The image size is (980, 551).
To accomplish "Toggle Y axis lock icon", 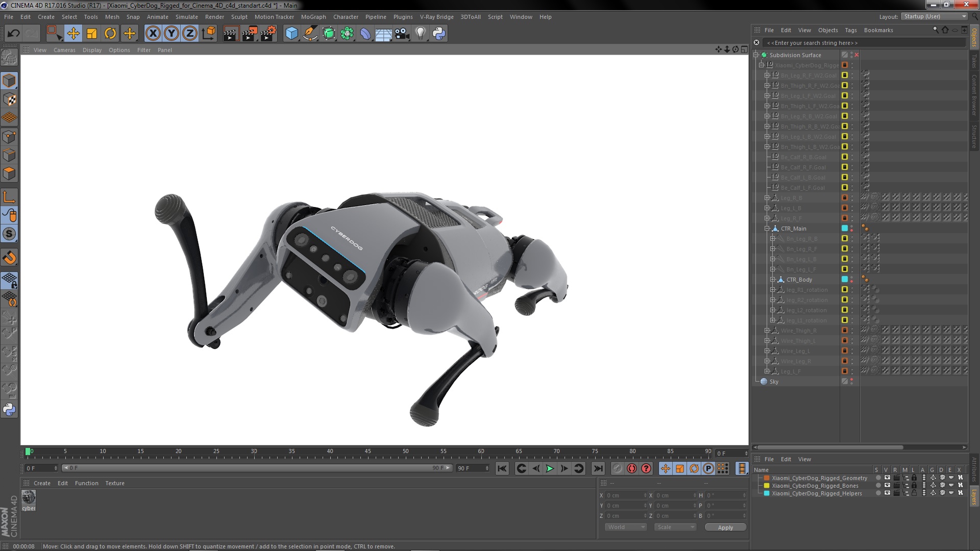I will pos(171,34).
